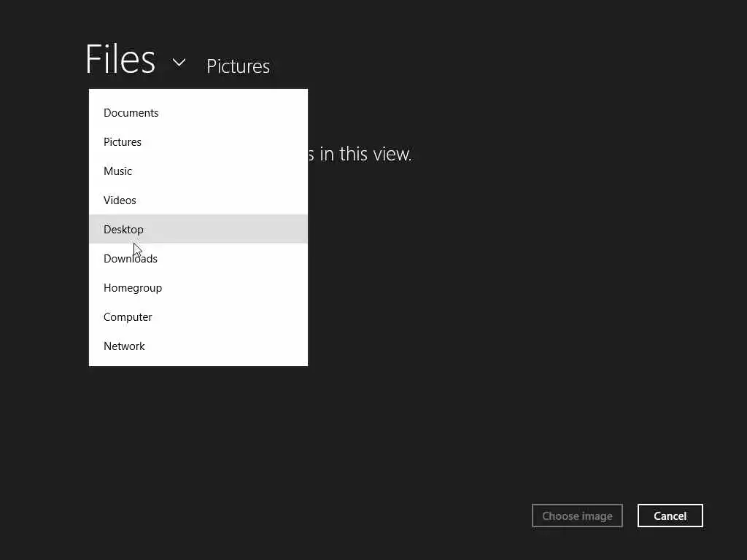The width and height of the screenshot is (747, 560).
Task: Choose Pictures from the dropdown list
Action: pos(123,142)
